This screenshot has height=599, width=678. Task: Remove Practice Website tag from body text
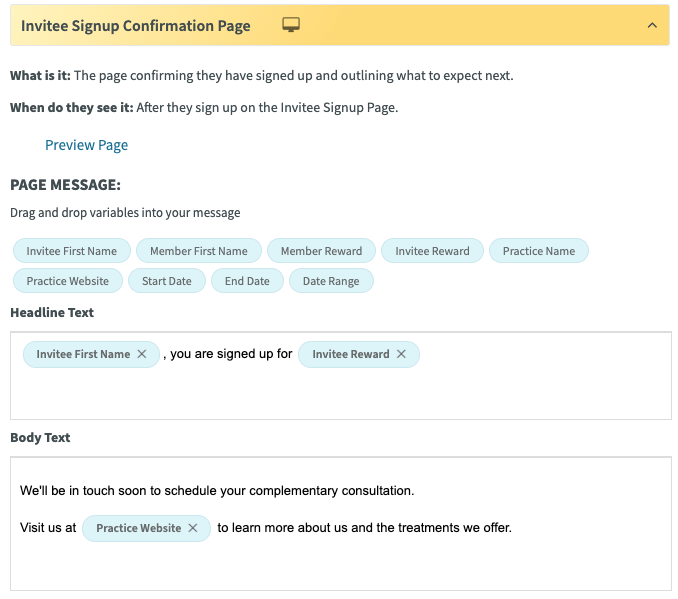click(x=193, y=528)
